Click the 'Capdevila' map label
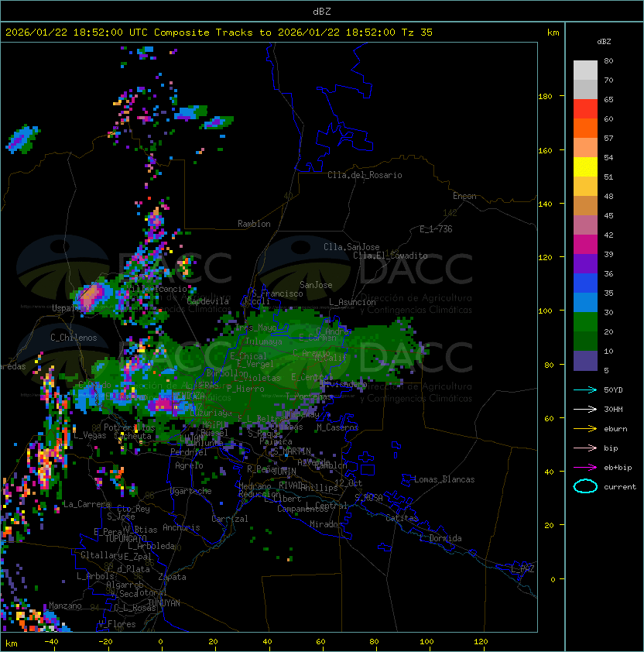The height and width of the screenshot is (652, 644). [207, 301]
